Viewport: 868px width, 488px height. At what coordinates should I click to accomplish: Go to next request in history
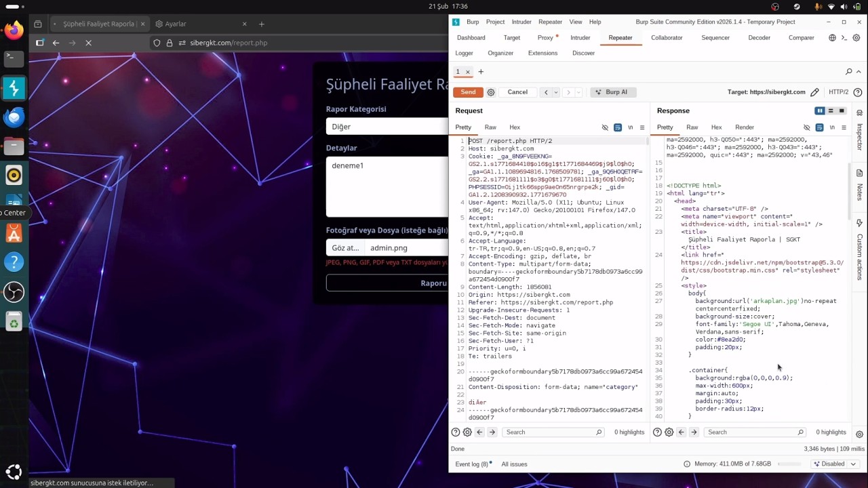[x=568, y=92]
